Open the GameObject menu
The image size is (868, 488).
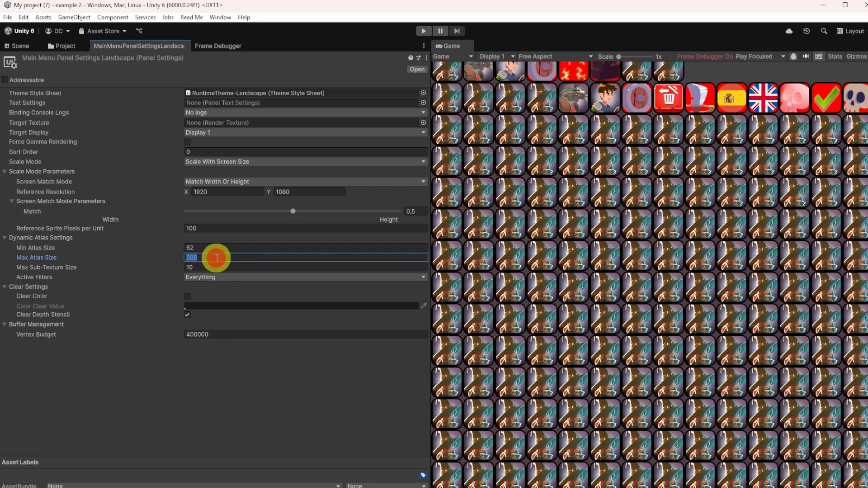click(x=74, y=17)
